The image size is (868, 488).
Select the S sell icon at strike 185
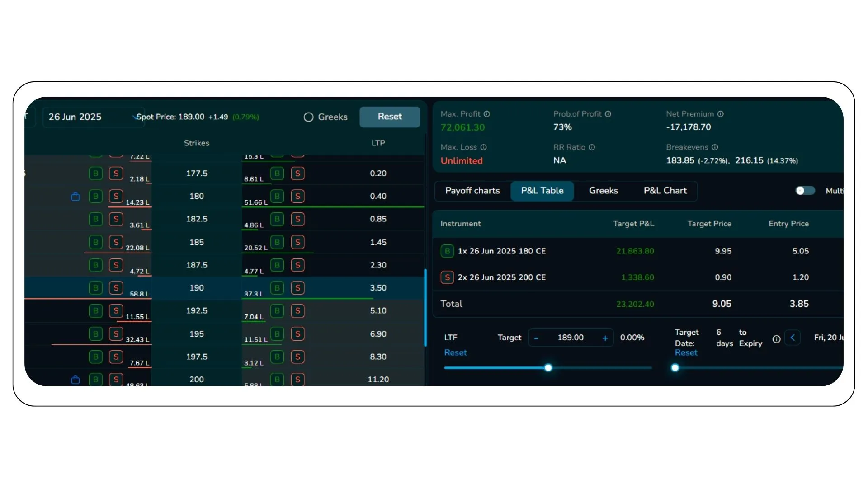tap(116, 242)
